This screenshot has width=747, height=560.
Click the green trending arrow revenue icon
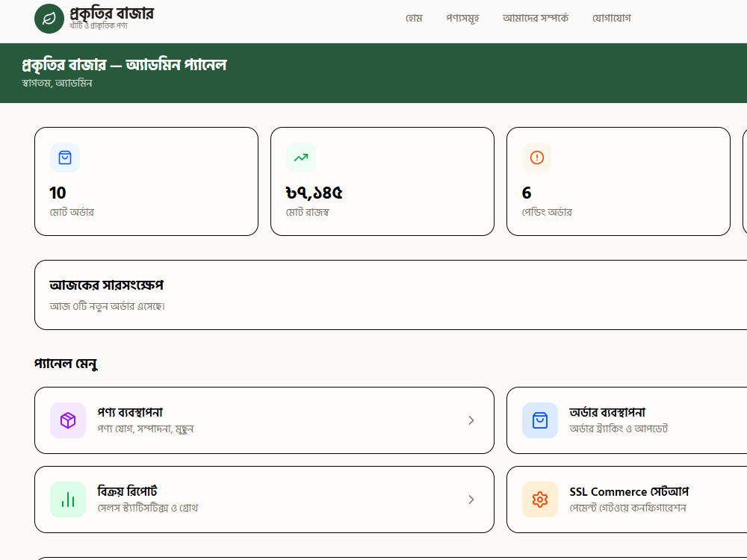tap(301, 158)
